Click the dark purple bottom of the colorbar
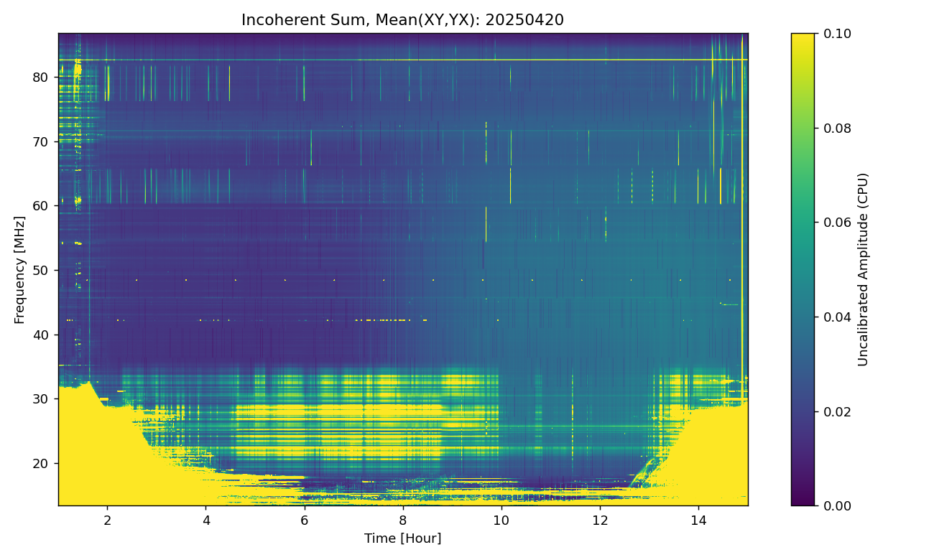This screenshot has height=560, width=934. 803,500
